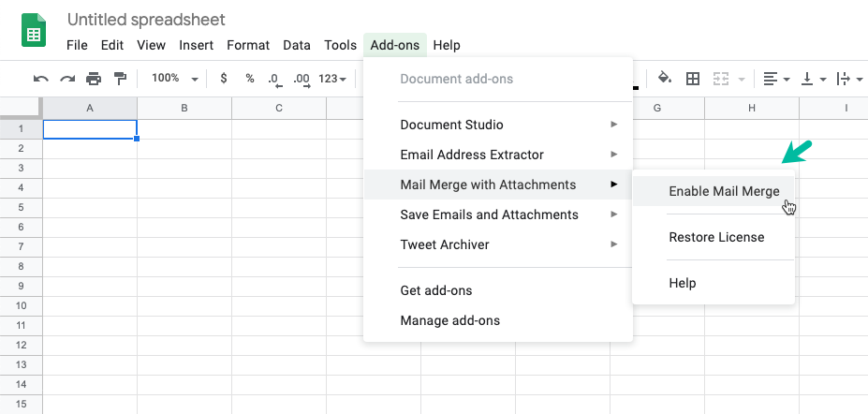Select the paint format roller icon
Image resolution: width=868 pixels, height=414 pixels.
(x=120, y=79)
